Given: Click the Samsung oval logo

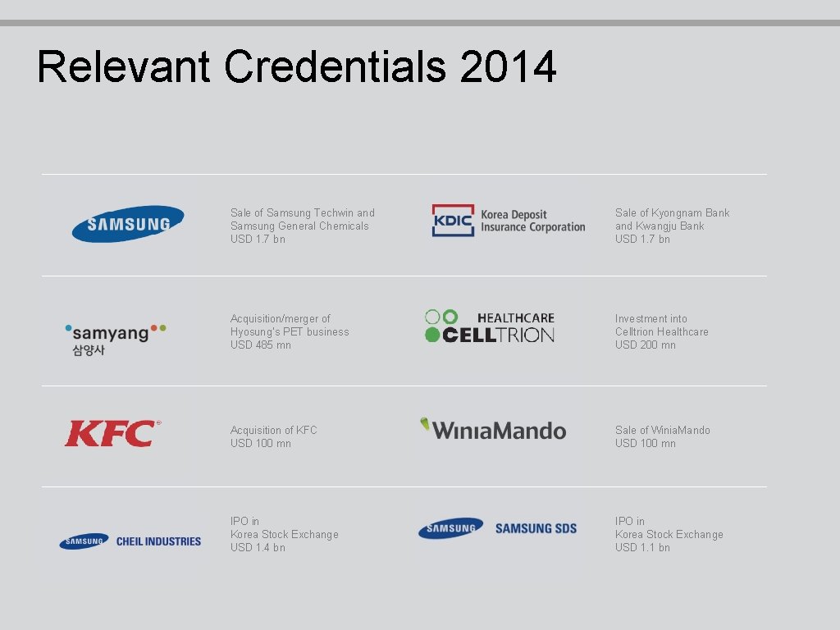Looking at the screenshot, I should coord(128,224).
